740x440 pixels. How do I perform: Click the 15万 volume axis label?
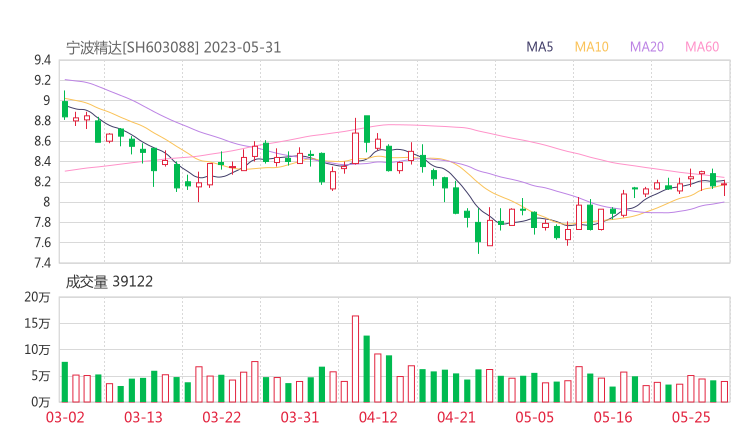(x=37, y=323)
